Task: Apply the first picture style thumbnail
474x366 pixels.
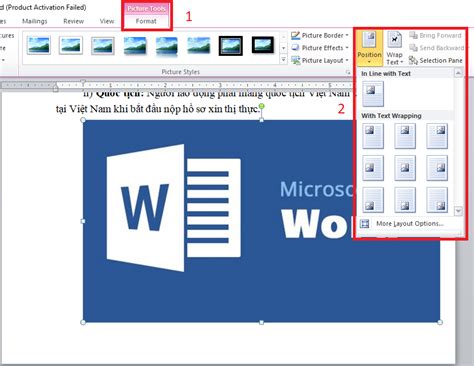Action: coord(39,45)
